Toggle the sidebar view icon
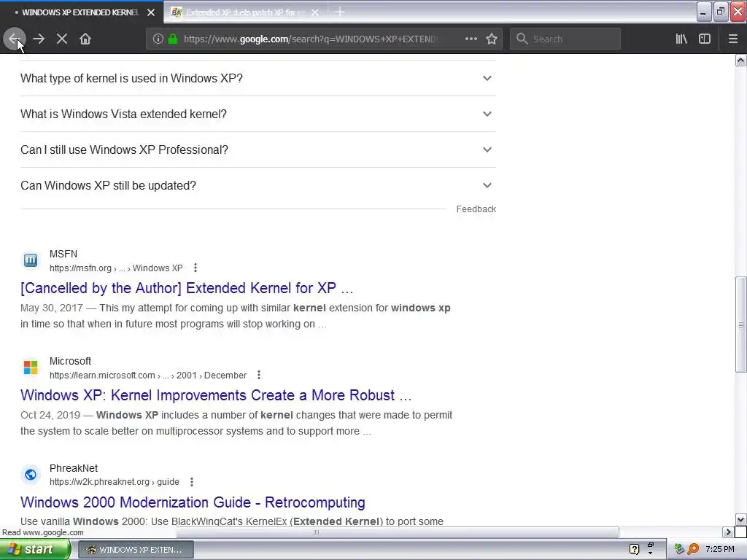 (x=705, y=39)
